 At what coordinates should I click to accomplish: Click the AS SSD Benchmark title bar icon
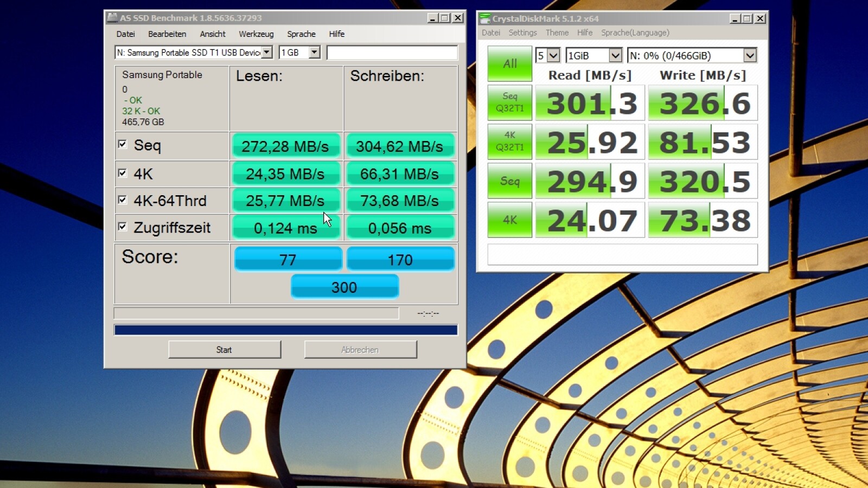[112, 18]
